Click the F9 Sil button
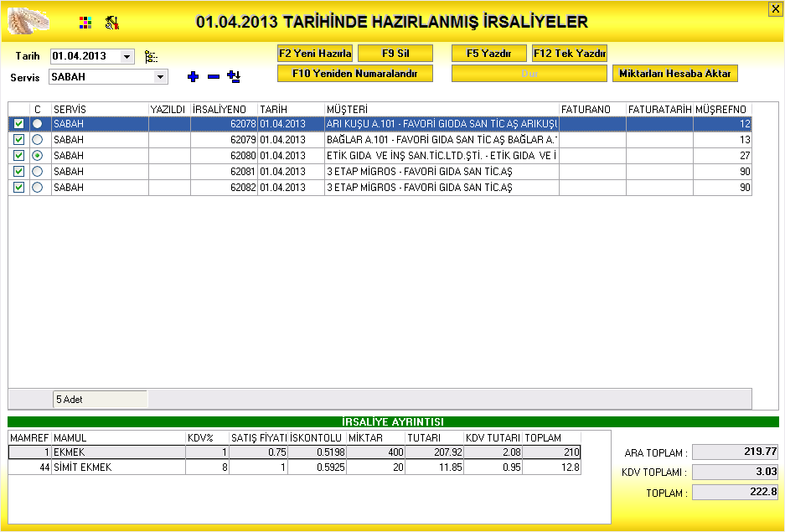 (394, 53)
